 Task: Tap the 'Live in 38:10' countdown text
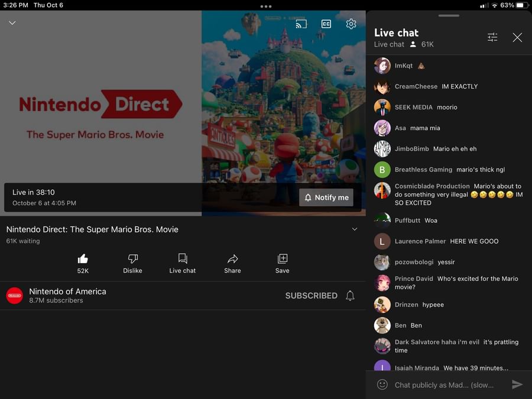pos(34,192)
